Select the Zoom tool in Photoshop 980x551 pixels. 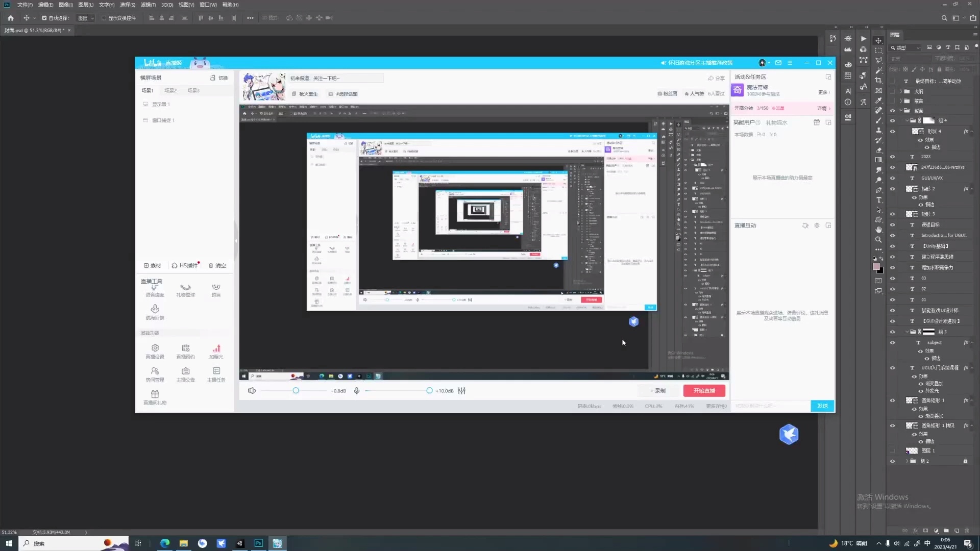pos(878,240)
